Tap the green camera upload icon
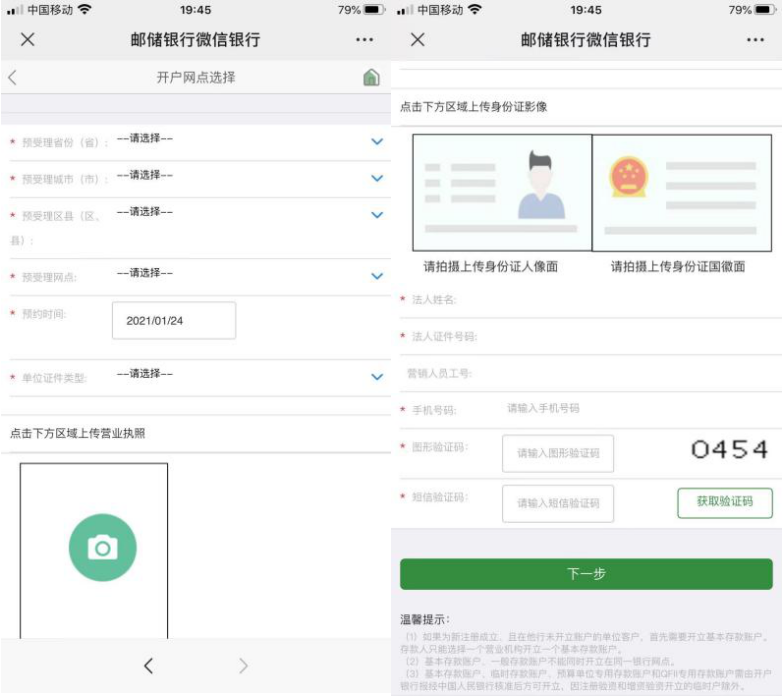Viewport: 782px width, 696px height. [x=102, y=547]
